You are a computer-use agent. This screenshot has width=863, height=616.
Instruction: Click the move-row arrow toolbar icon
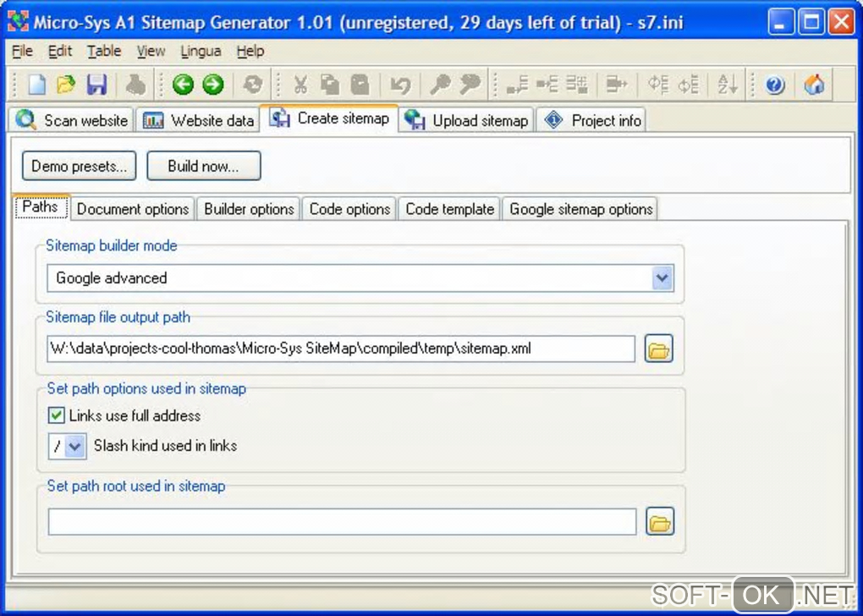coord(617,85)
